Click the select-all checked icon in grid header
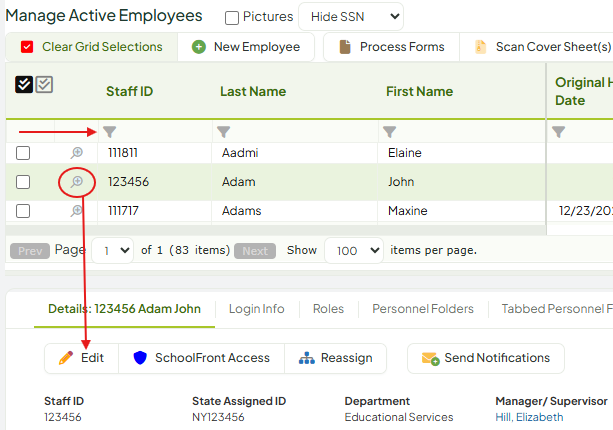This screenshot has height=430, width=613. click(x=24, y=84)
